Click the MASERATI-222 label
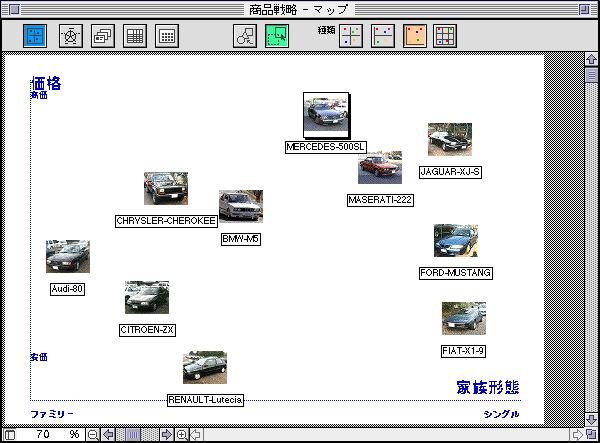600x443 pixels. tap(380, 200)
